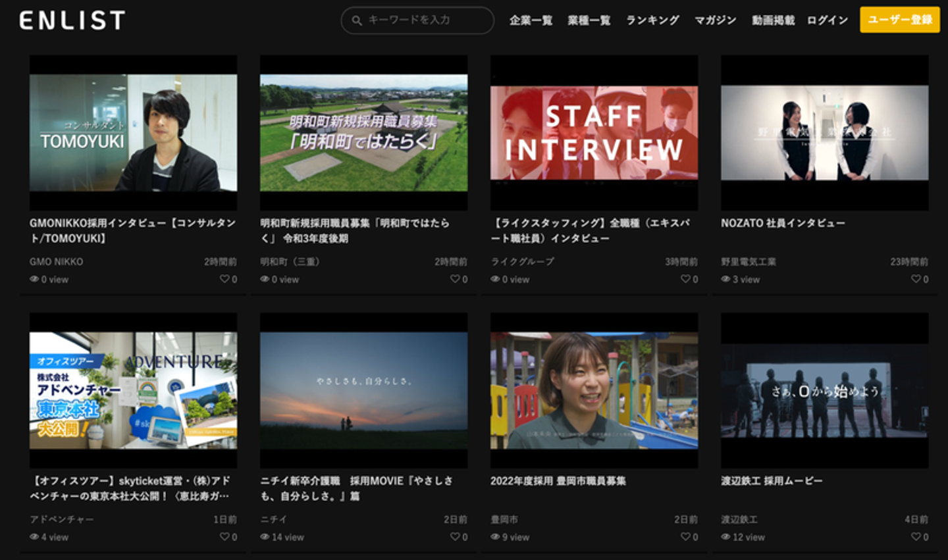Click the eye icon beside 12 view

(x=725, y=537)
